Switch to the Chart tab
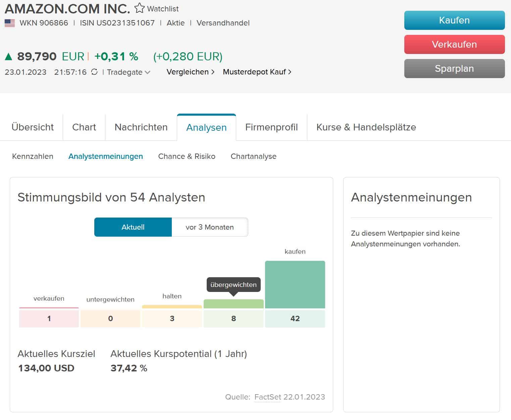Screen dimensions: 511x420 point(84,127)
